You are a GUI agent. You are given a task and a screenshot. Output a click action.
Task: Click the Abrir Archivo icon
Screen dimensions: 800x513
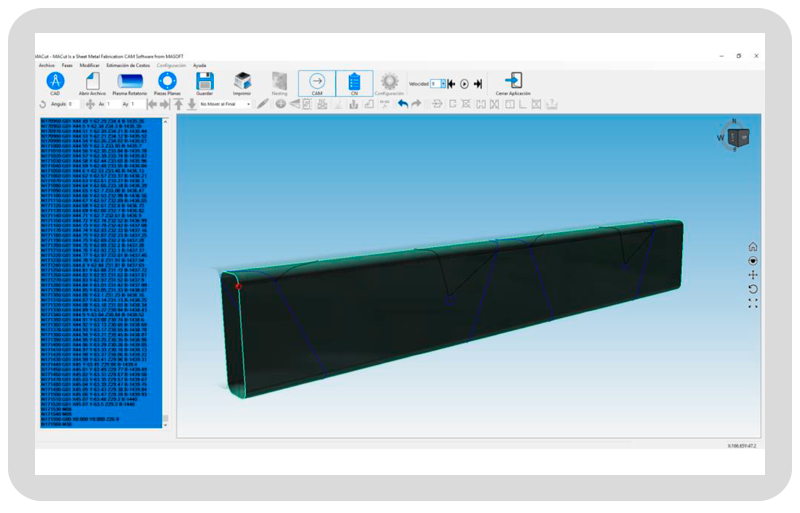(x=92, y=81)
